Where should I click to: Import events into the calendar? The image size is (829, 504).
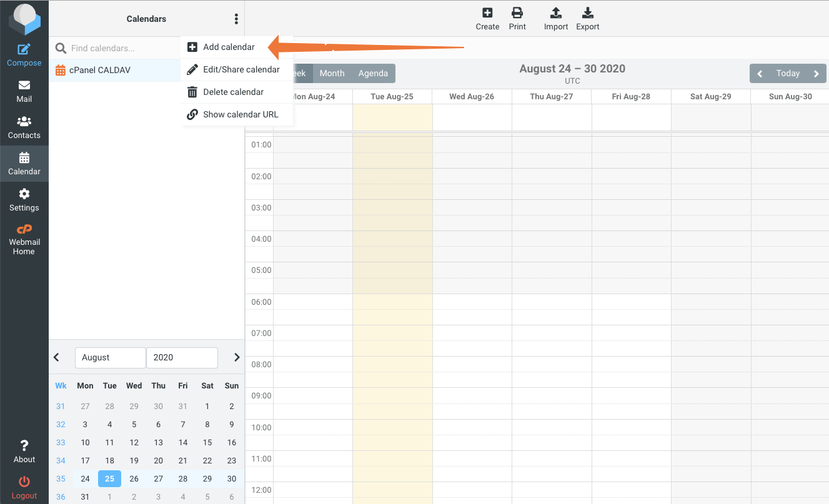(x=555, y=17)
